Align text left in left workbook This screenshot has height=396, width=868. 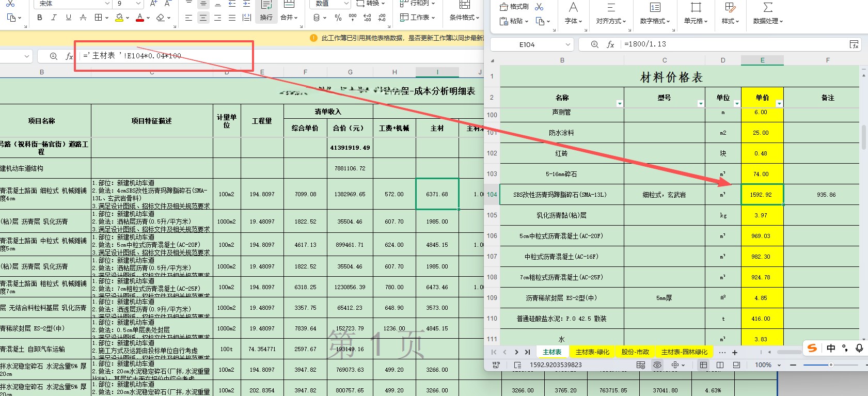click(188, 18)
